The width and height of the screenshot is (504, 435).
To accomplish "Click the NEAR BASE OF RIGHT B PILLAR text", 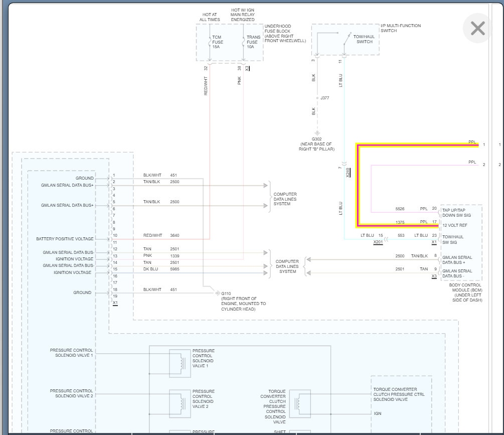I will click(x=316, y=147).
